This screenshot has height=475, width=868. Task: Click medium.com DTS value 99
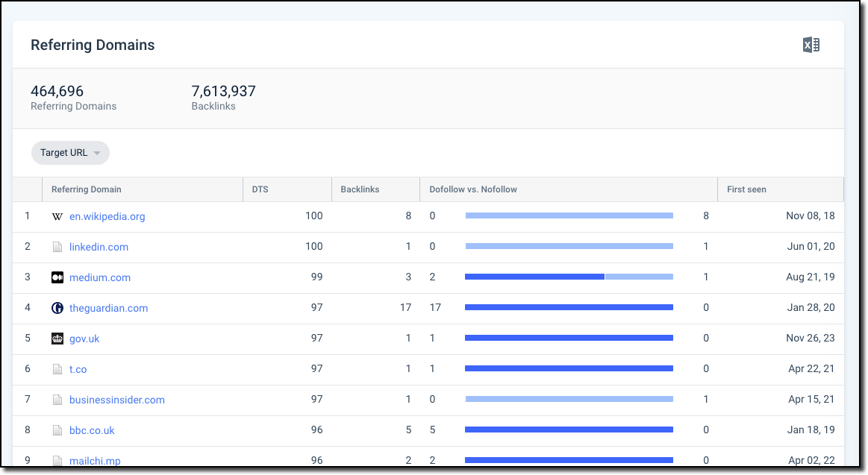click(316, 277)
